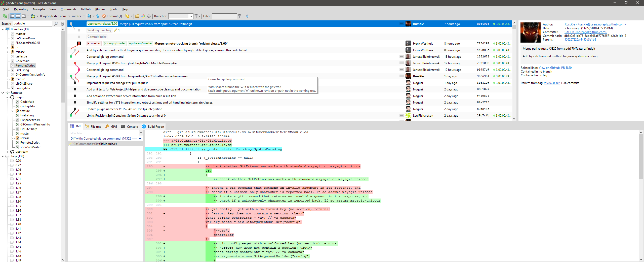644x262 pixels.
Task: Select the RemotesScript local branch
Action: (x=25, y=65)
